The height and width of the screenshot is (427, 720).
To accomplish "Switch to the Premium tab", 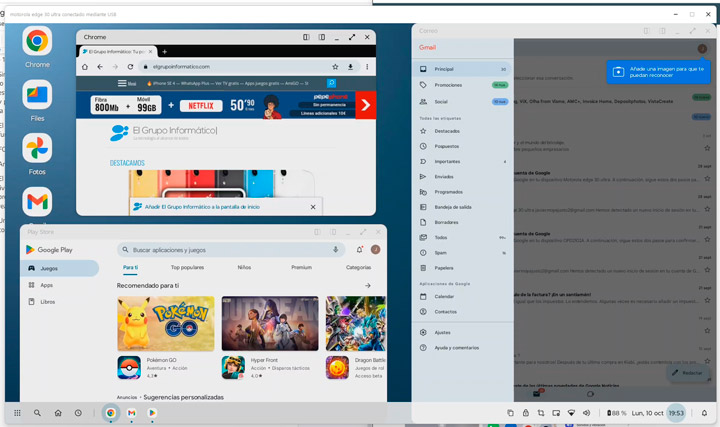I will click(301, 267).
